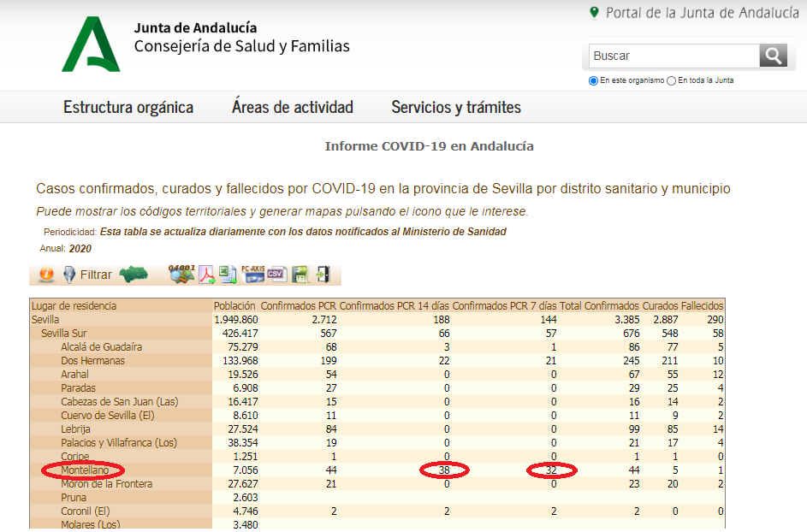Download the table in PC-AXIS format
The height and width of the screenshot is (532, 807).
[253, 274]
